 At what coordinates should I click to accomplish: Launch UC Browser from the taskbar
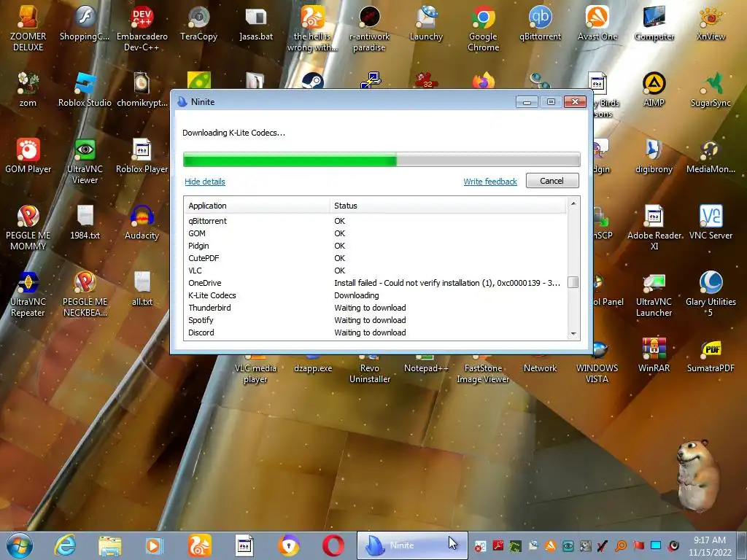point(199,545)
